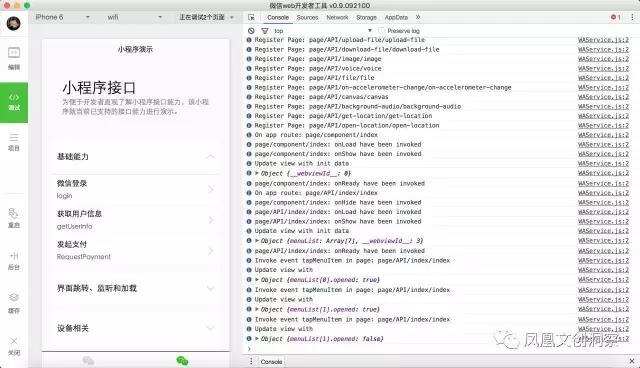Open the 发起支付 RequestPayment item
This screenshot has width=640, height=368.
136,251
